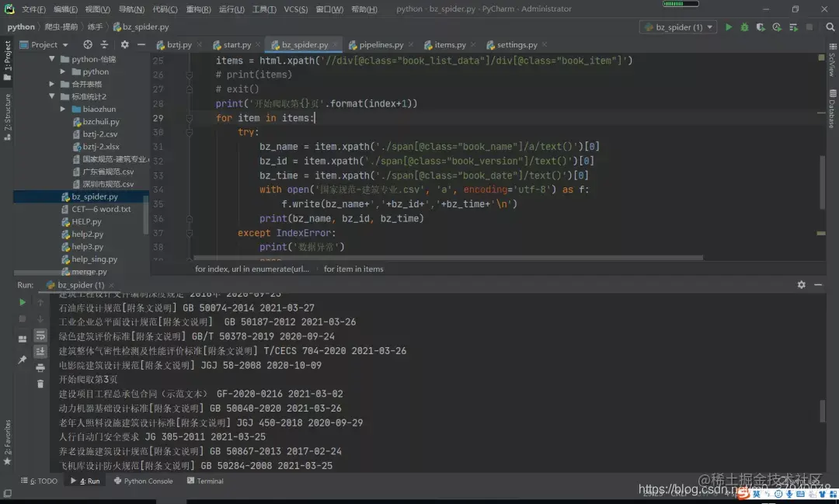The image size is (839, 504).
Task: Open the Database side tool window
Action: (833, 109)
